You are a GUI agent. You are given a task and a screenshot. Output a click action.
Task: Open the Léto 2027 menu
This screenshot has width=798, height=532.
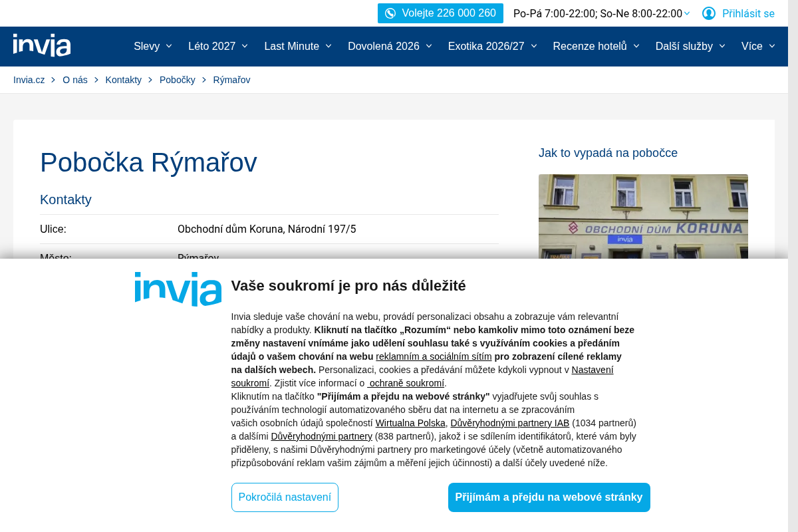click(x=218, y=46)
